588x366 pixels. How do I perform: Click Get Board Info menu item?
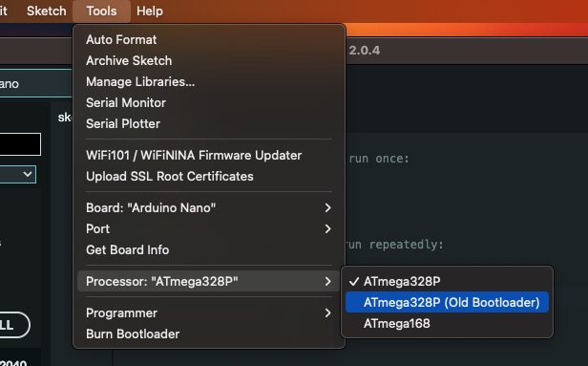pyautogui.click(x=209, y=250)
